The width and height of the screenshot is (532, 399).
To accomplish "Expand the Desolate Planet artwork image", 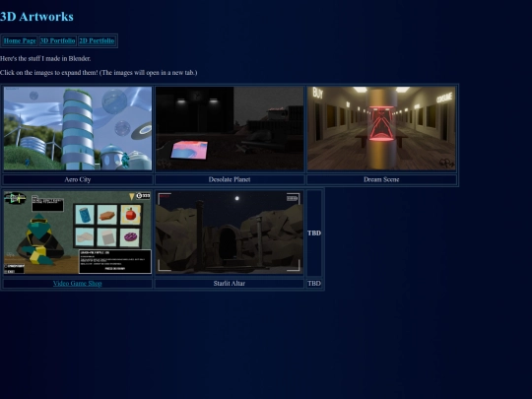I will click(230, 128).
